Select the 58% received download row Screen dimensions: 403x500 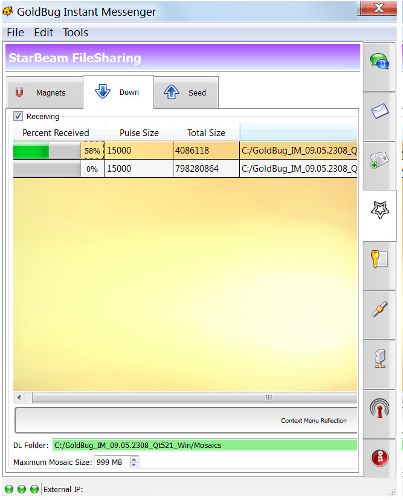click(185, 150)
